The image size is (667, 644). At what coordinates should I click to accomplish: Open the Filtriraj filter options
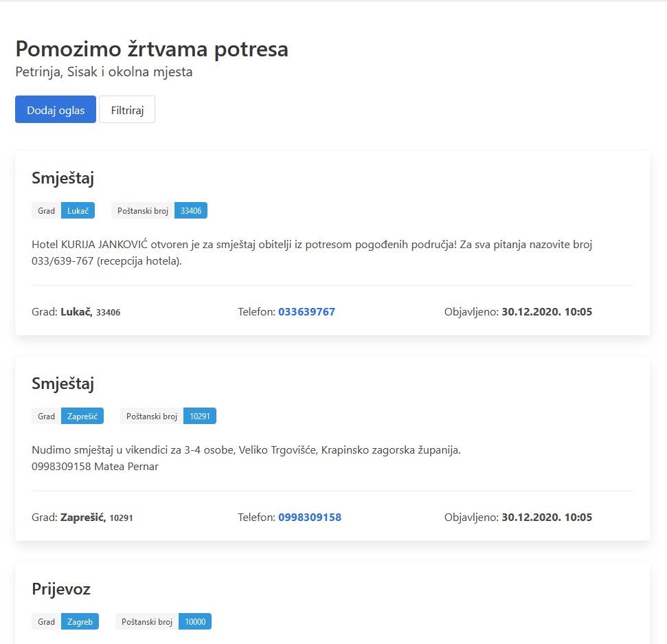(x=127, y=110)
